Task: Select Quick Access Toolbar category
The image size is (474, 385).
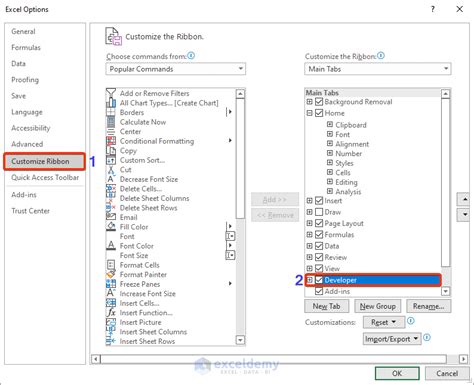Action: tap(45, 177)
